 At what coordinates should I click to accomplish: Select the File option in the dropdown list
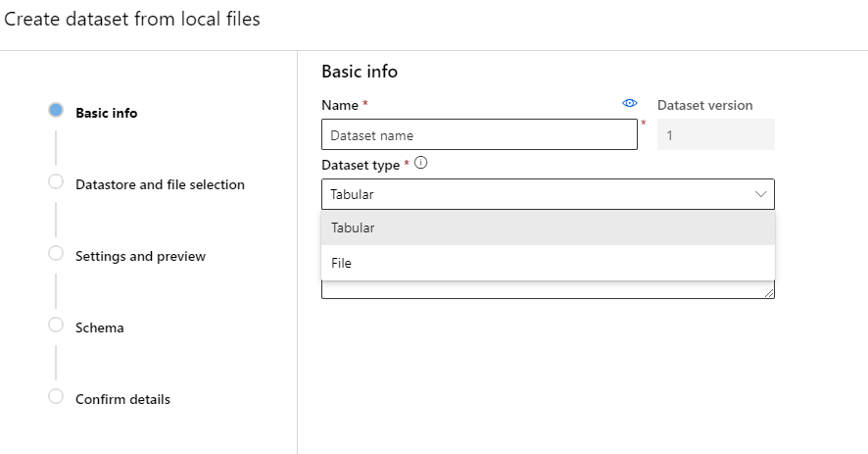click(548, 263)
